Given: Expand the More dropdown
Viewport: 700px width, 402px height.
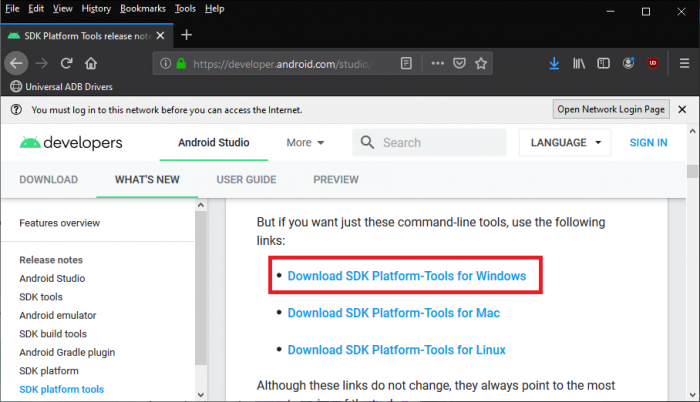Looking at the screenshot, I should 305,142.
